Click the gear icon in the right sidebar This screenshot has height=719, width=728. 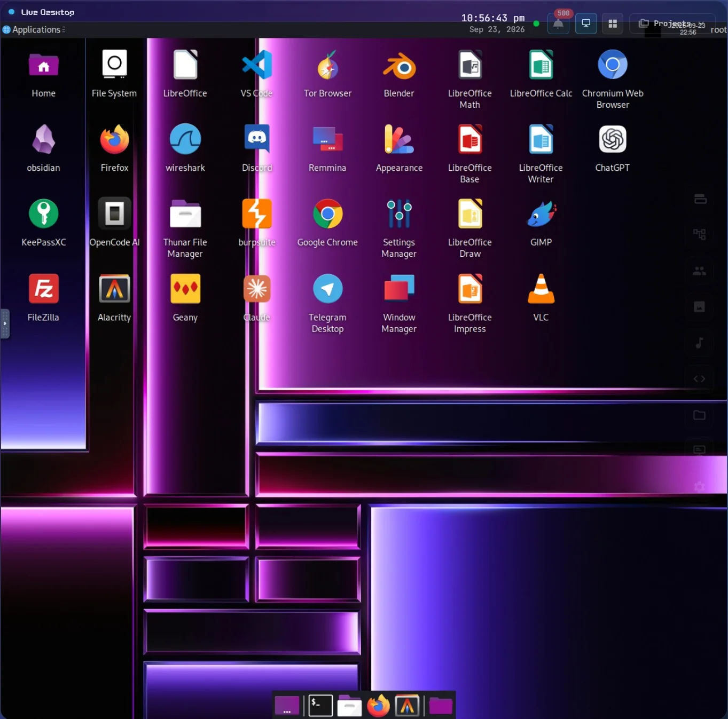click(699, 487)
